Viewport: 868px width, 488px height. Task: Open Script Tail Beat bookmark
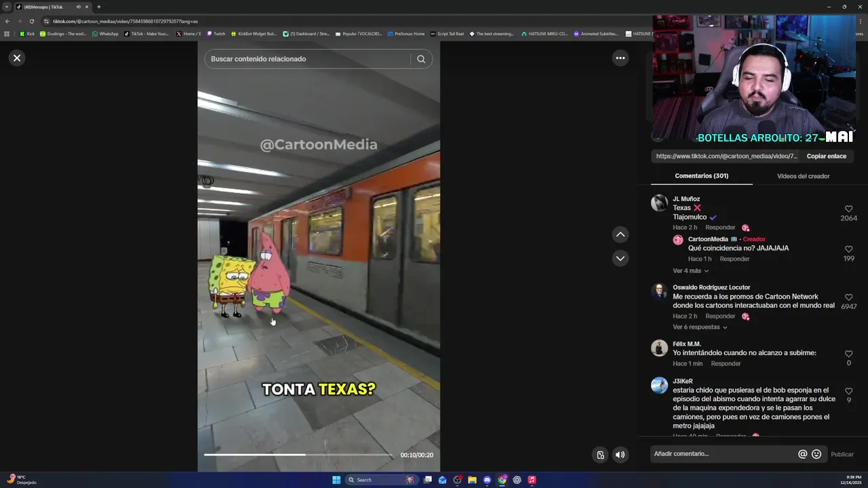pos(448,34)
